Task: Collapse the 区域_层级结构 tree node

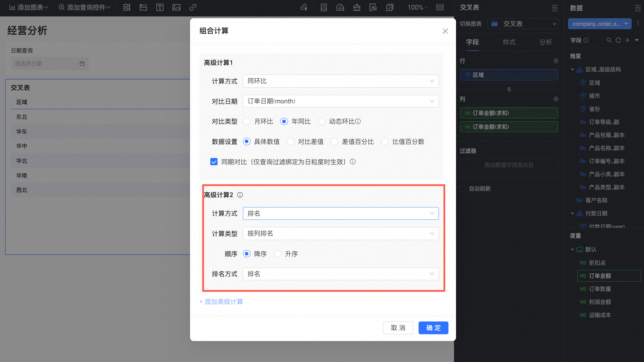Action: [572, 70]
